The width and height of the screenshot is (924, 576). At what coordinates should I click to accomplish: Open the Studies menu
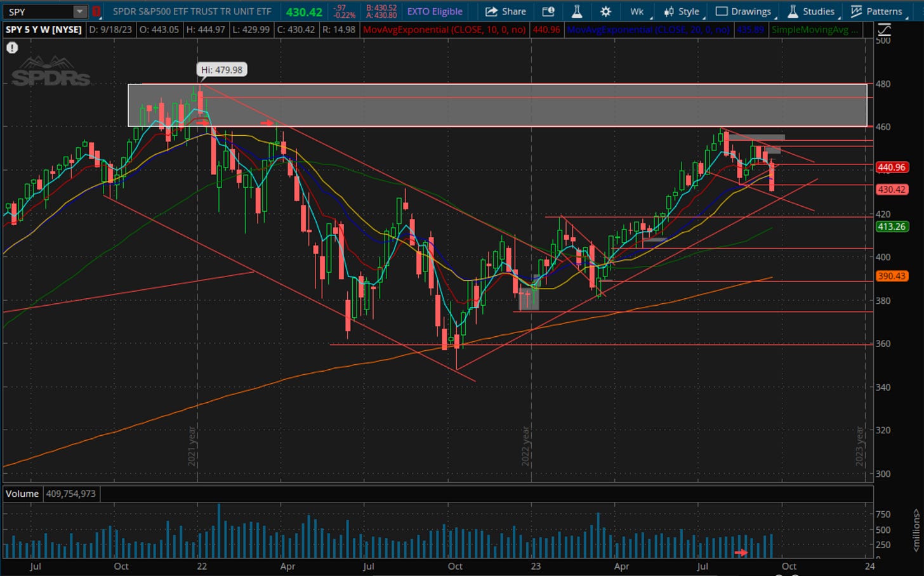pyautogui.click(x=811, y=11)
